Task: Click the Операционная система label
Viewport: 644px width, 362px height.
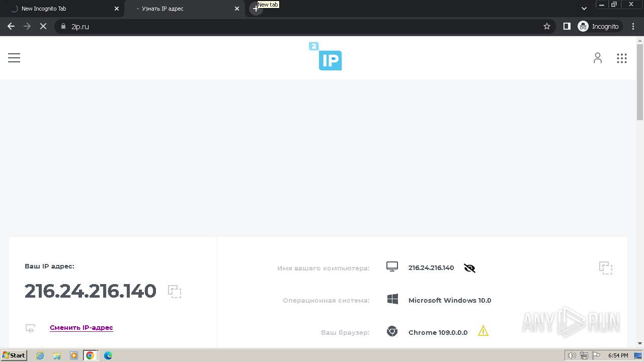Action: (326, 300)
